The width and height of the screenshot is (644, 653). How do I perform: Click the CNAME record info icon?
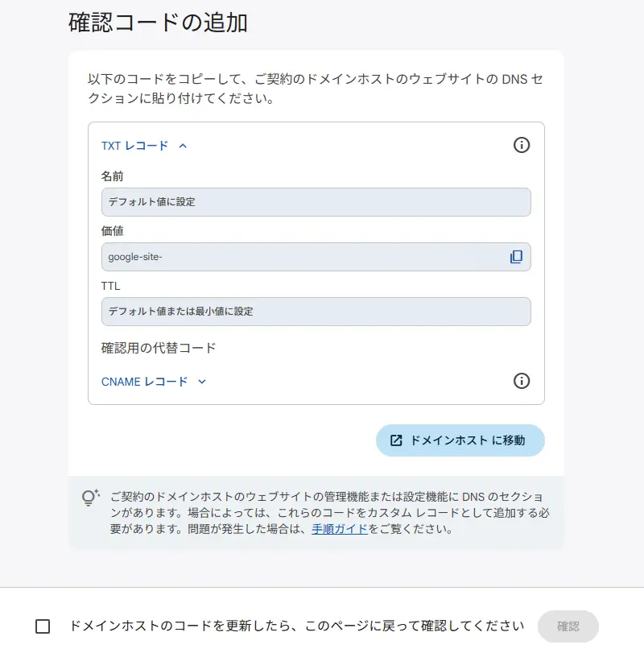[522, 381]
